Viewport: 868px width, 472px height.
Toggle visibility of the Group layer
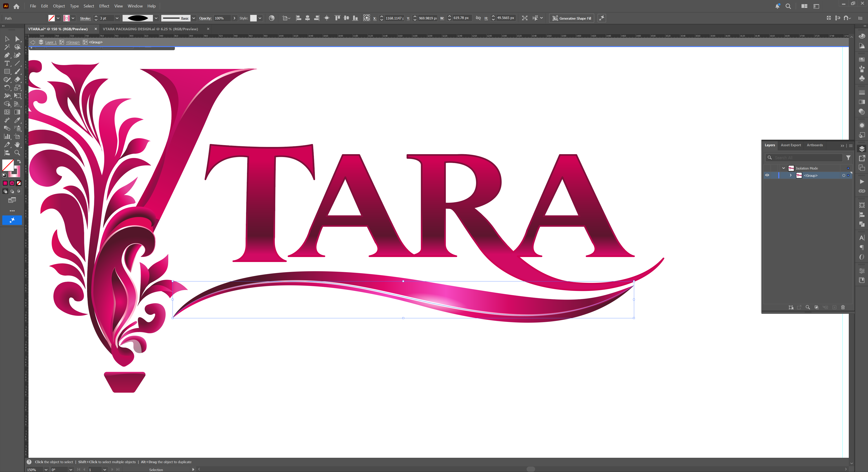[x=767, y=175]
